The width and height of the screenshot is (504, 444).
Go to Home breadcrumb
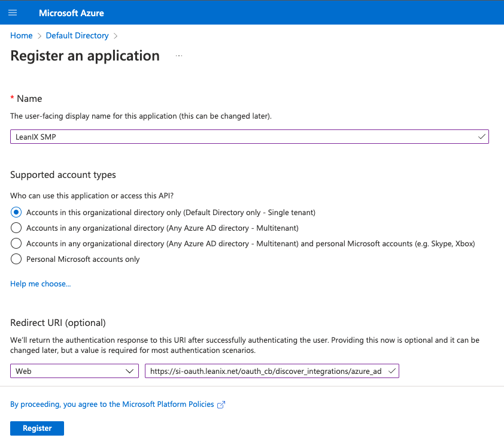tap(21, 35)
